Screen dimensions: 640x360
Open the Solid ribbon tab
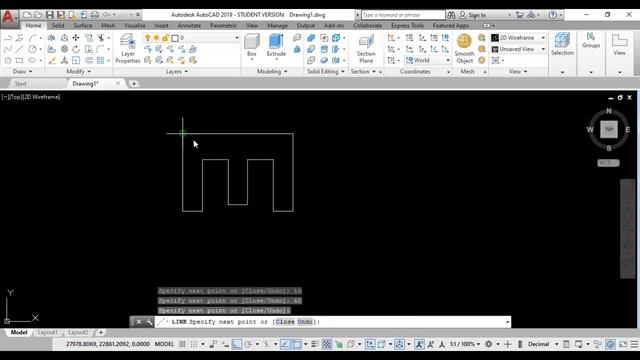coord(58,26)
